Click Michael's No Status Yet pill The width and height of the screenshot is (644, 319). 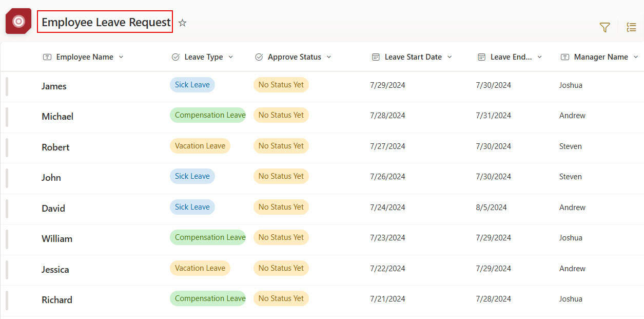click(x=281, y=115)
